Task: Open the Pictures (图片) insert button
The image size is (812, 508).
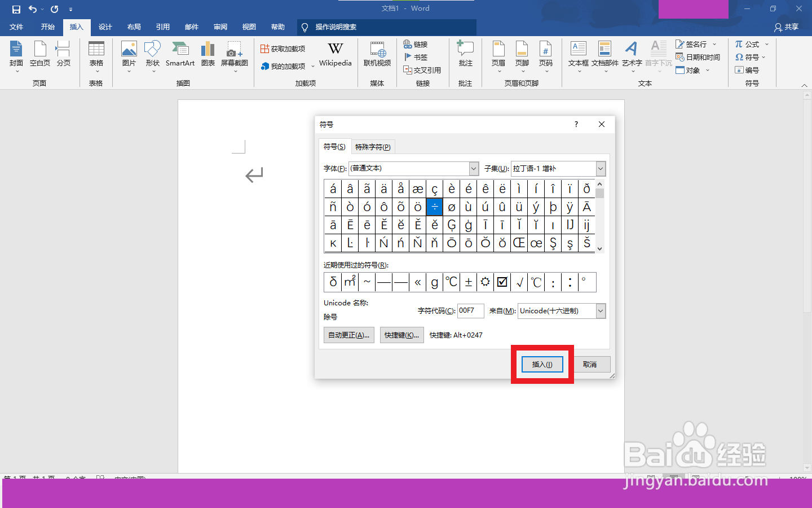Action: pyautogui.click(x=129, y=56)
